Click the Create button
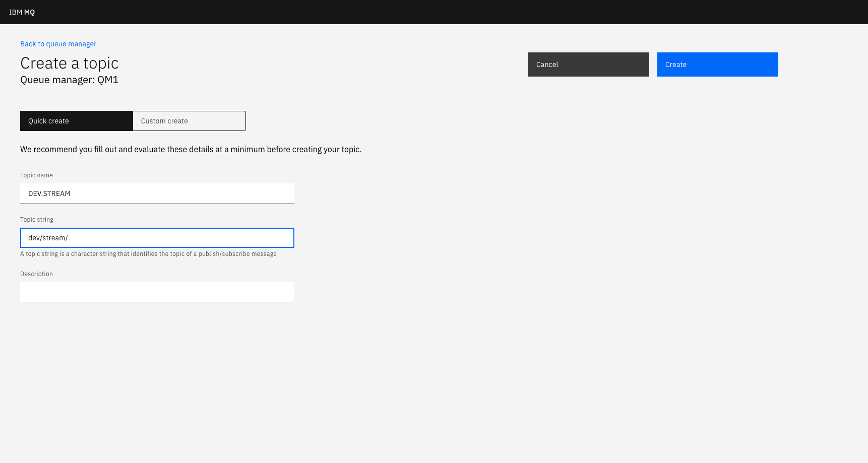868x463 pixels. tap(717, 64)
